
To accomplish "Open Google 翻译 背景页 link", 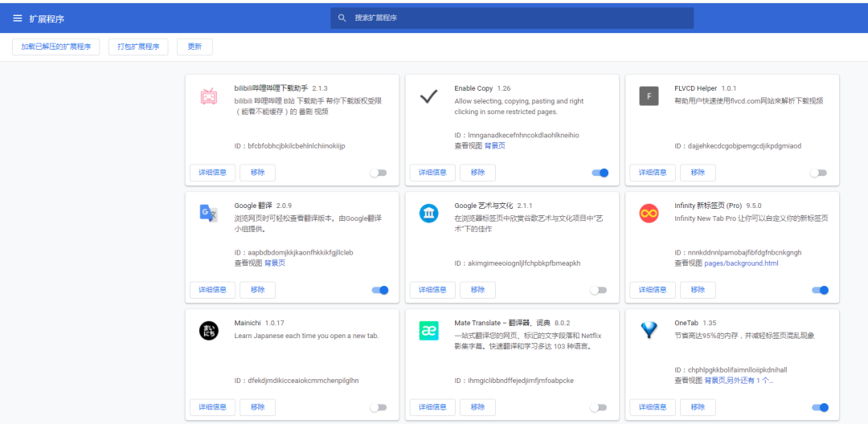I will click(275, 263).
